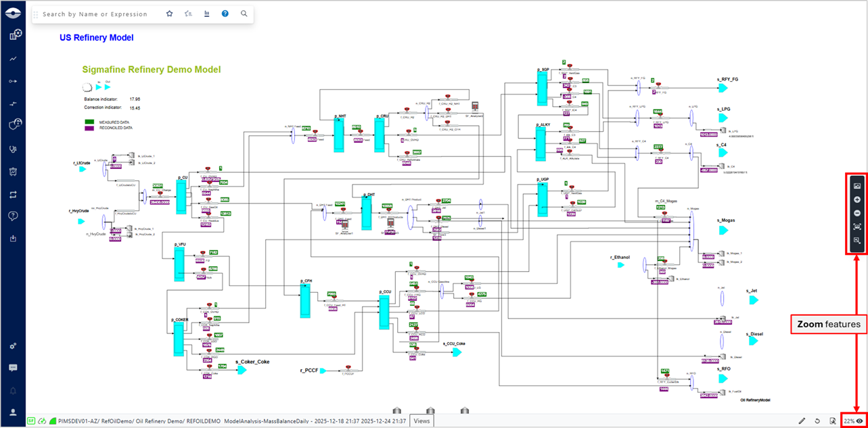Click the search magnifier button
868x428 pixels.
[244, 14]
